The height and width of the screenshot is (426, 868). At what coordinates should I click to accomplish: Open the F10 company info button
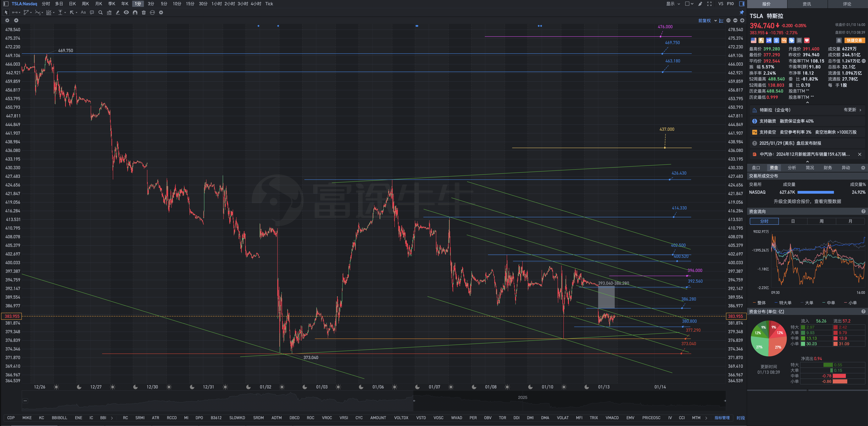pos(730,4)
